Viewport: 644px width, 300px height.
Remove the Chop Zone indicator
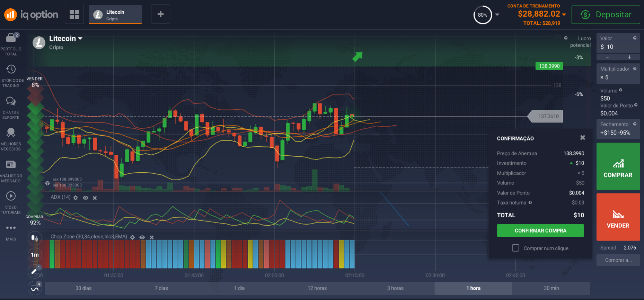pos(151,237)
